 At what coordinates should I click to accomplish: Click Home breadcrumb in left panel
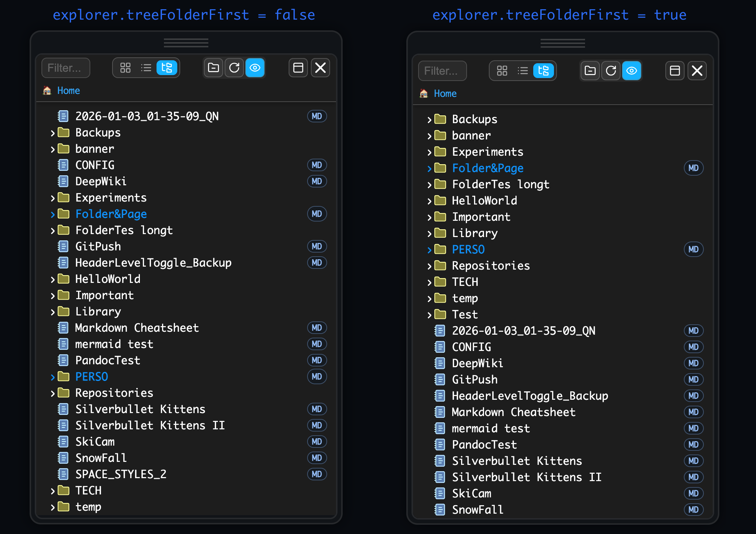click(x=68, y=91)
